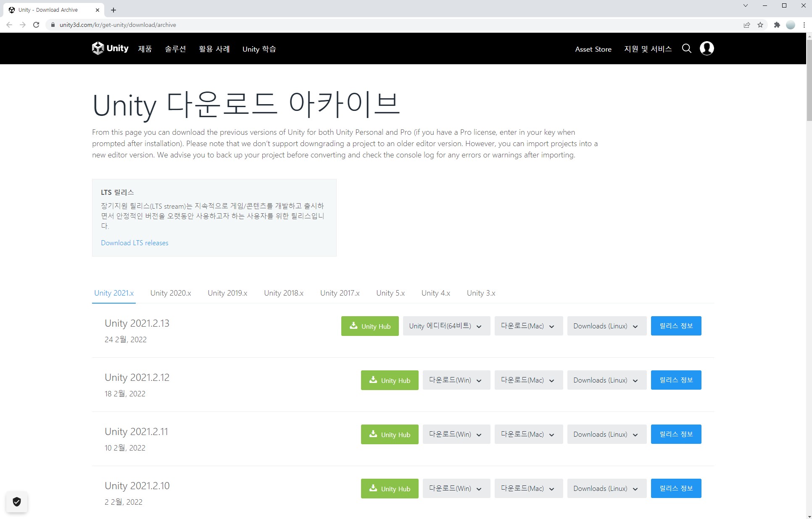Expand 다운로드(Mac) dropdown for 2021.2.10

pos(529,488)
